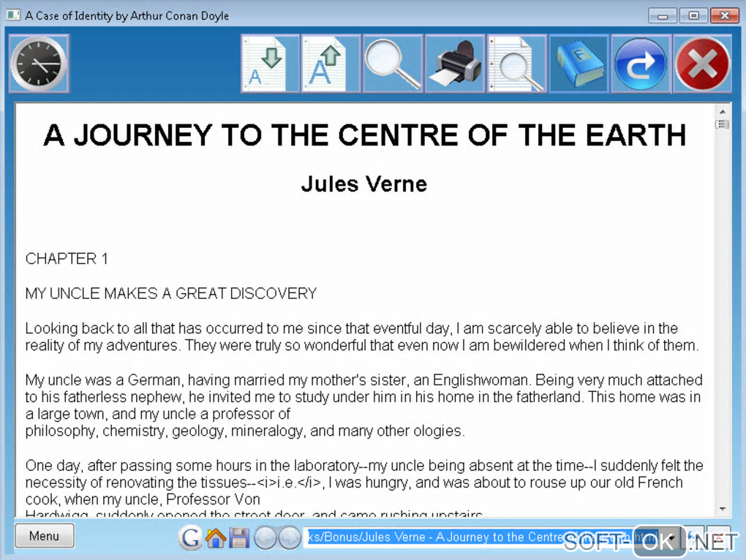Go to the home page icon
The width and height of the screenshot is (746, 560).
(216, 537)
